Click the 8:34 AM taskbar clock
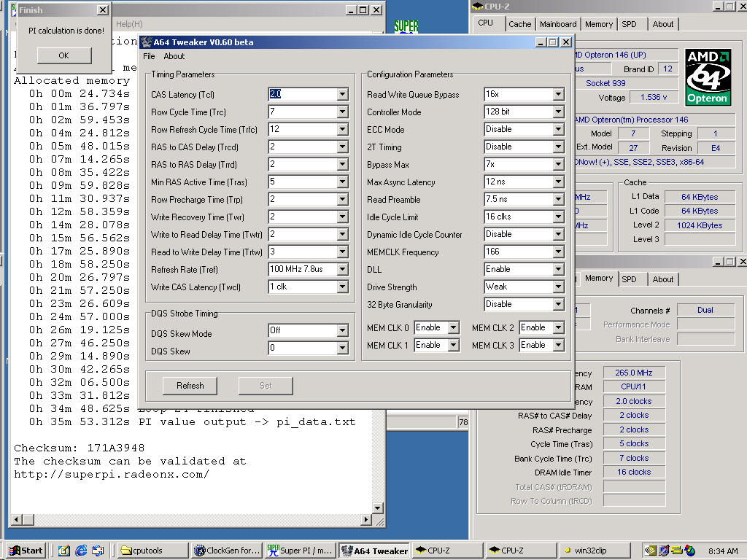The image size is (747, 560). coord(723,551)
